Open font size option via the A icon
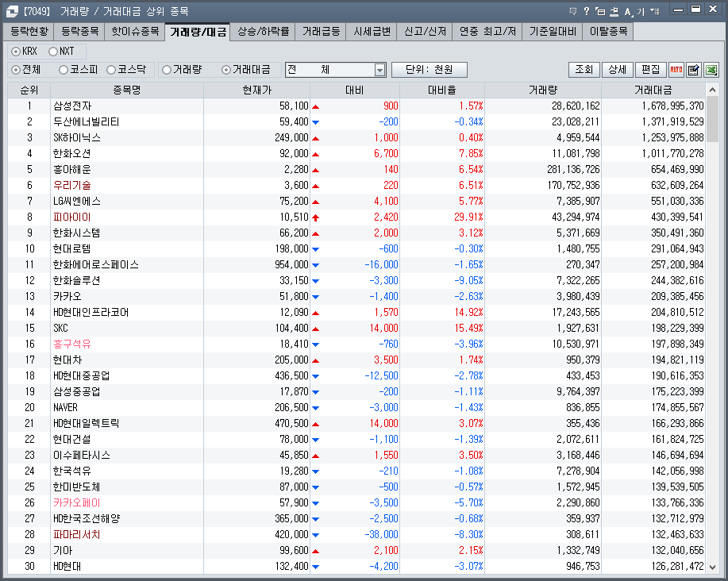The width and height of the screenshot is (728, 581). pyautogui.click(x=628, y=11)
